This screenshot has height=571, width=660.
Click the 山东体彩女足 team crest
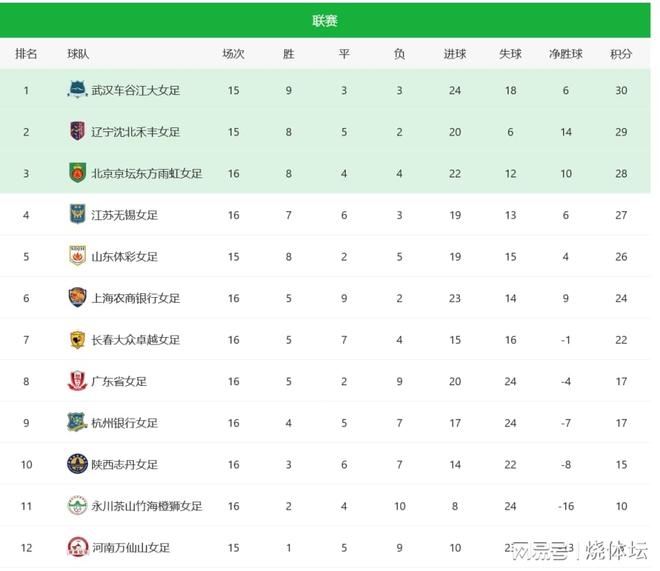[x=77, y=255]
